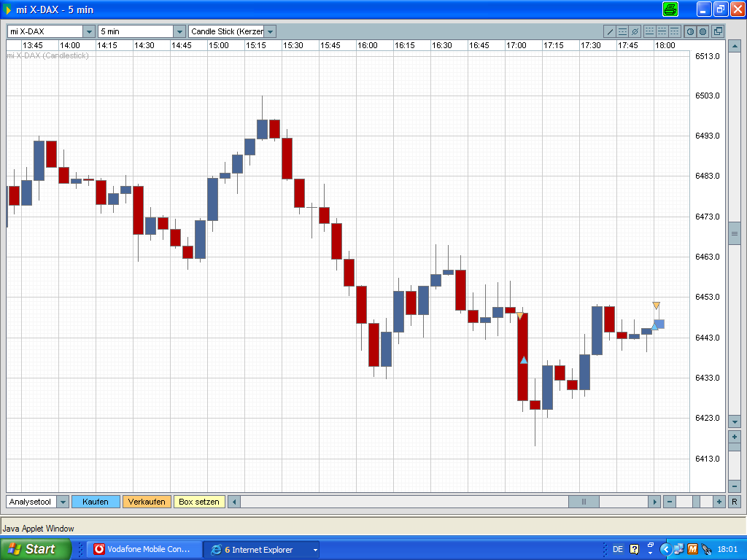
Task: Click the 'Java Applet Window' status text
Action: pos(38,529)
